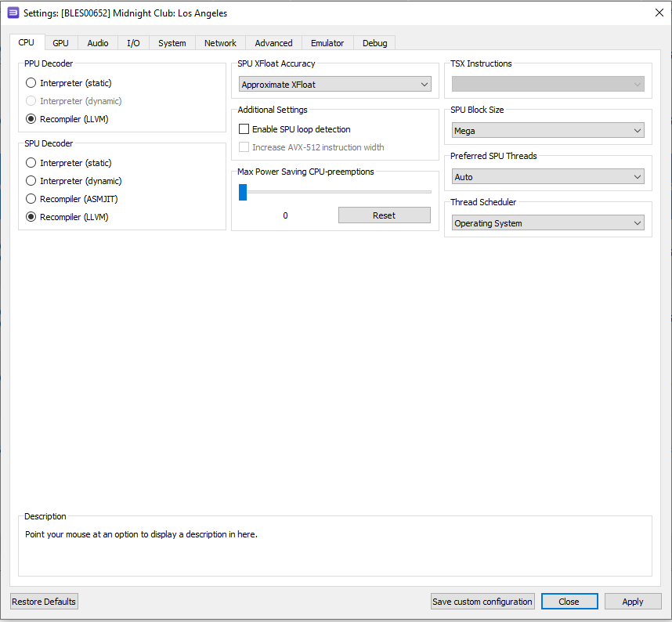Choose SPU Decoder Recompiler (ASMJIT)

point(31,199)
